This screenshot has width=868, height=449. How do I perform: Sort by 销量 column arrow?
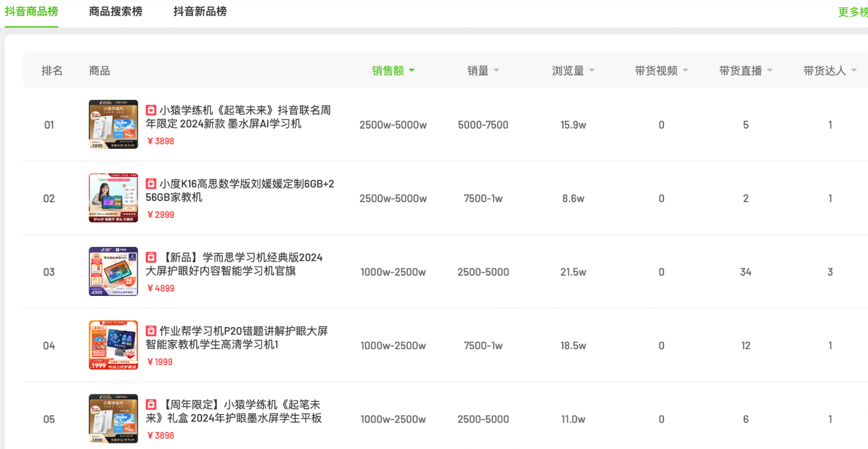pyautogui.click(x=496, y=70)
